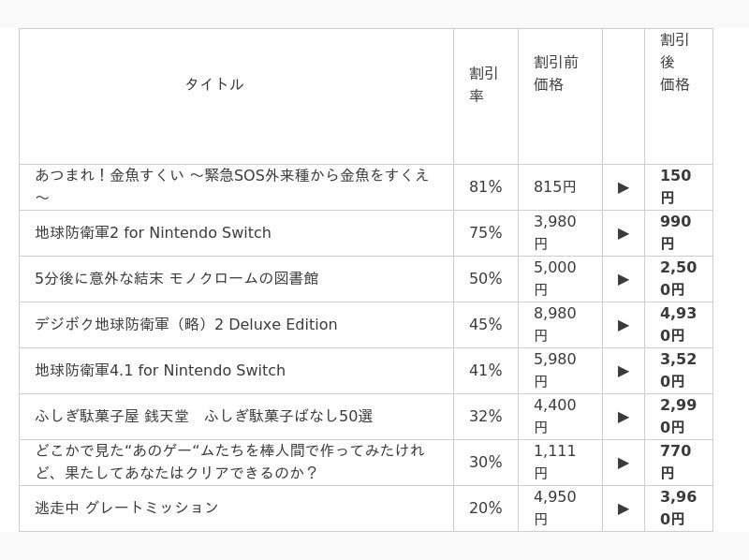Click the タイトル column header

click(214, 84)
